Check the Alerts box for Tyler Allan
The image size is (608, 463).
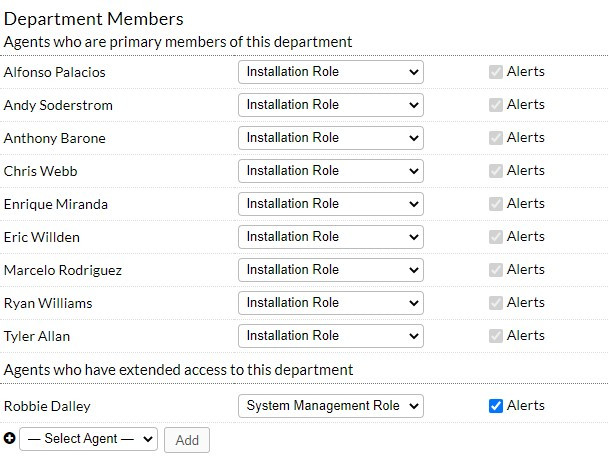tap(496, 336)
